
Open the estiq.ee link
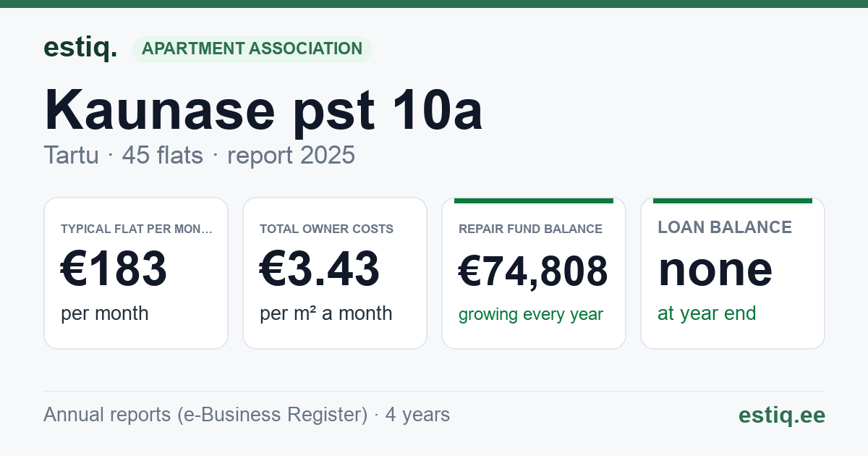click(x=781, y=415)
